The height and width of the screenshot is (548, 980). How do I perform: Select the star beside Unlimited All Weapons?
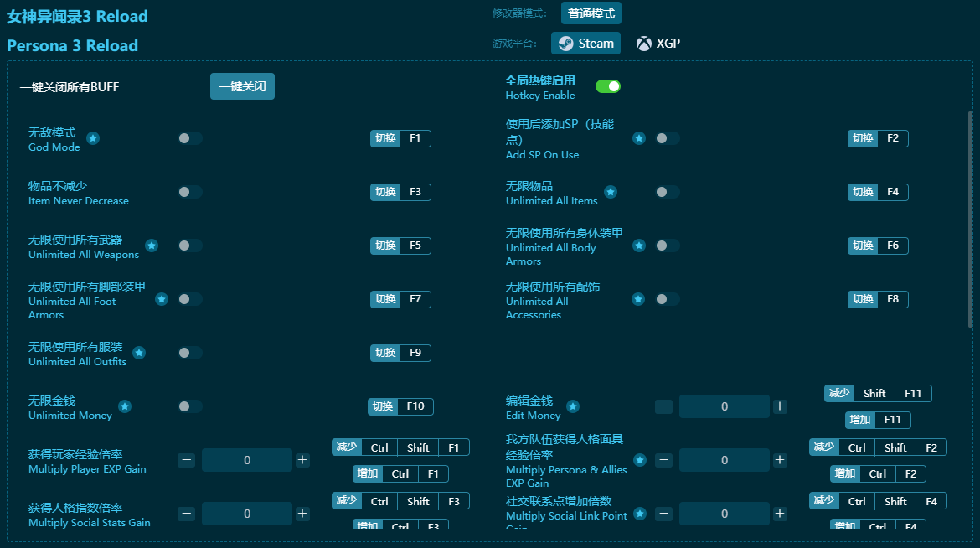(152, 246)
